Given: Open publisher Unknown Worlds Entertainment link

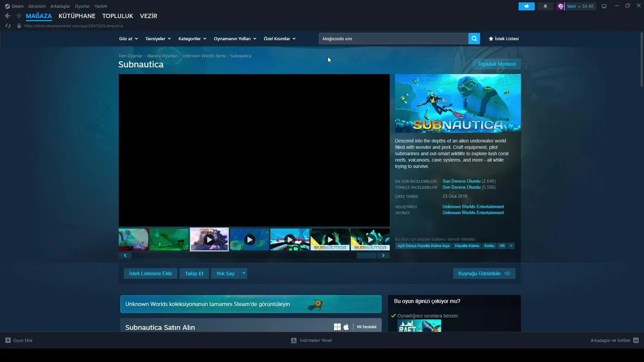Looking at the screenshot, I should [x=473, y=213].
